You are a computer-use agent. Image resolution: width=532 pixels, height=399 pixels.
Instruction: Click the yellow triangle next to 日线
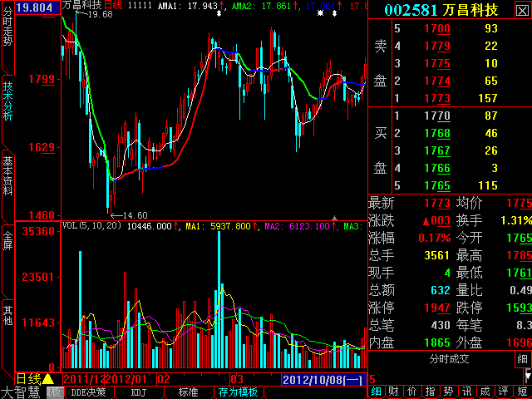point(48,379)
